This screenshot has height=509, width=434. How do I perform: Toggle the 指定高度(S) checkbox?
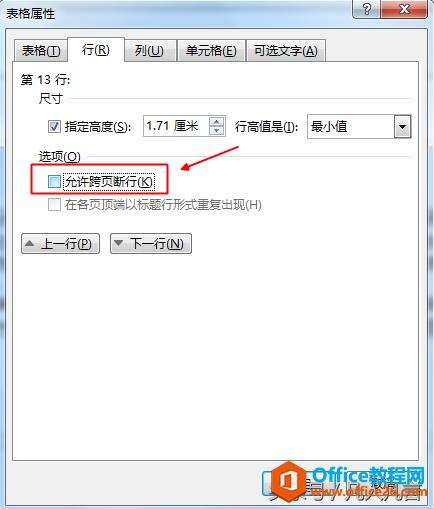pos(54,127)
